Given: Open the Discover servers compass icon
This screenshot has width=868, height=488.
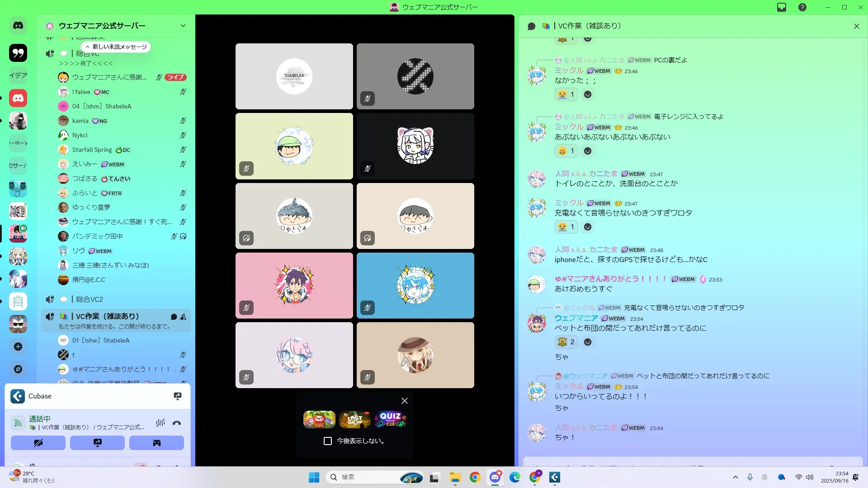Looking at the screenshot, I should click(18, 369).
